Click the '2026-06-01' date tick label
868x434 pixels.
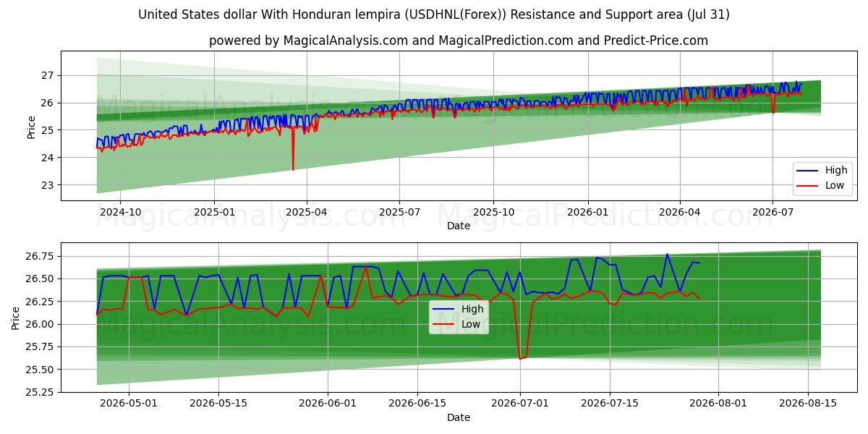[x=328, y=404]
